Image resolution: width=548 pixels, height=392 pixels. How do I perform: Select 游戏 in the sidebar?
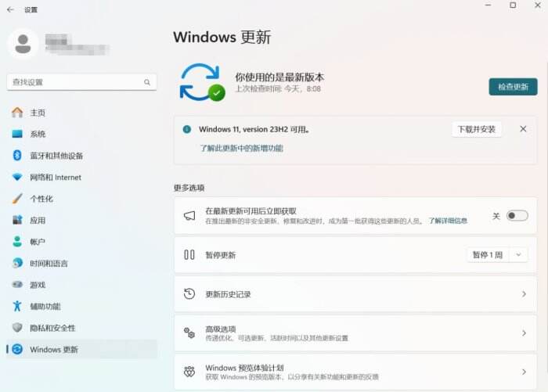82,285
